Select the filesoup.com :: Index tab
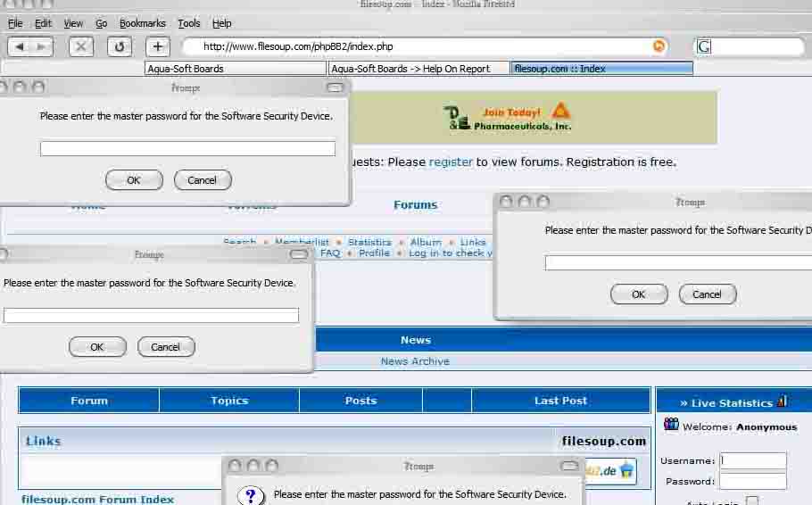This screenshot has width=812, height=505. tap(601, 69)
